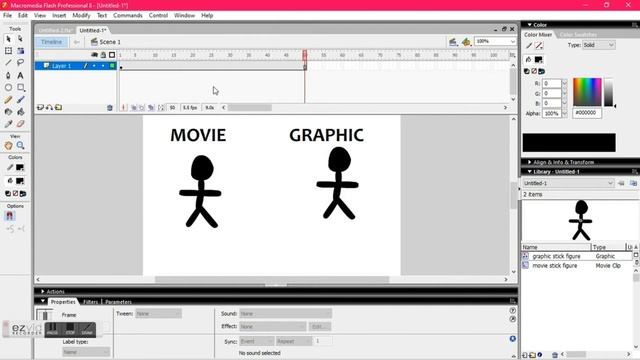Click the Delete Layer trash icon
Image resolution: width=640 pixels, height=360 pixels.
[110, 108]
